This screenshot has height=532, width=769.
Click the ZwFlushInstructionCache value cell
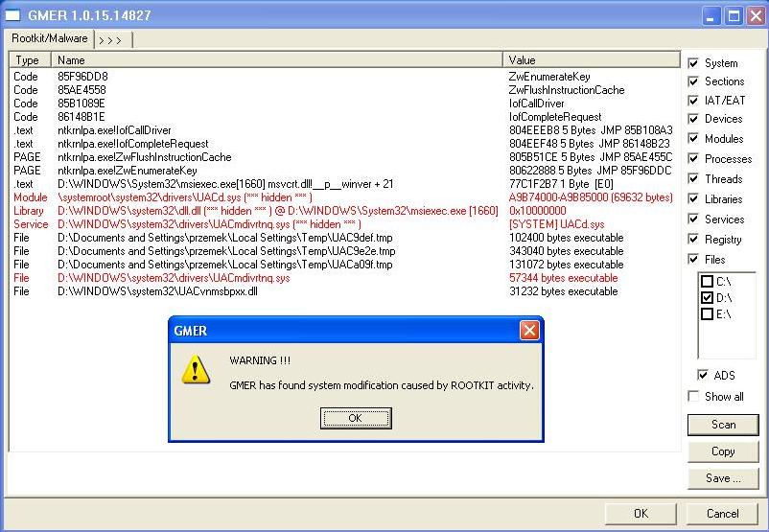pos(567,90)
